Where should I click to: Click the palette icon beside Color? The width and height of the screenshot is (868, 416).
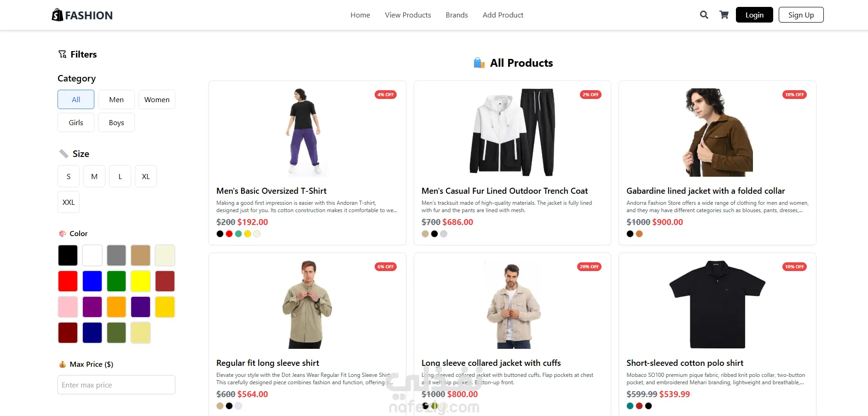click(63, 234)
